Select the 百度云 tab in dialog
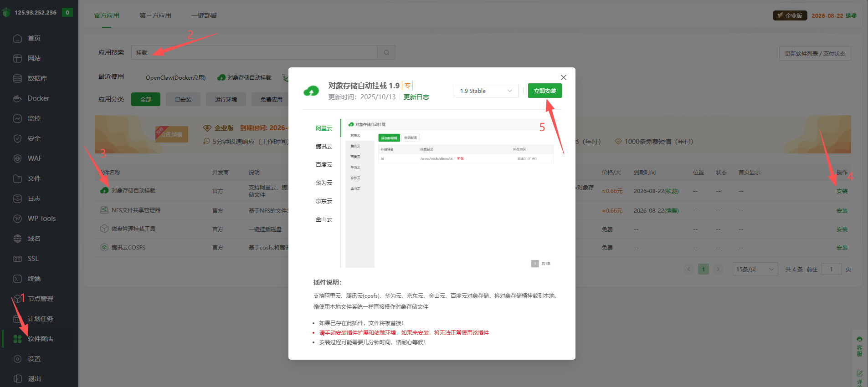Image resolution: width=868 pixels, height=387 pixels. 324,165
